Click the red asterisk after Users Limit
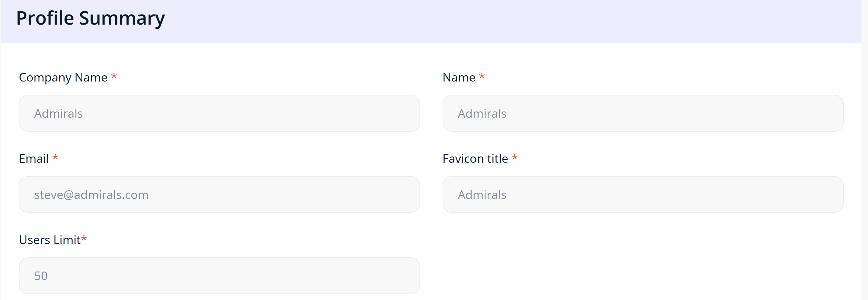 (84, 239)
